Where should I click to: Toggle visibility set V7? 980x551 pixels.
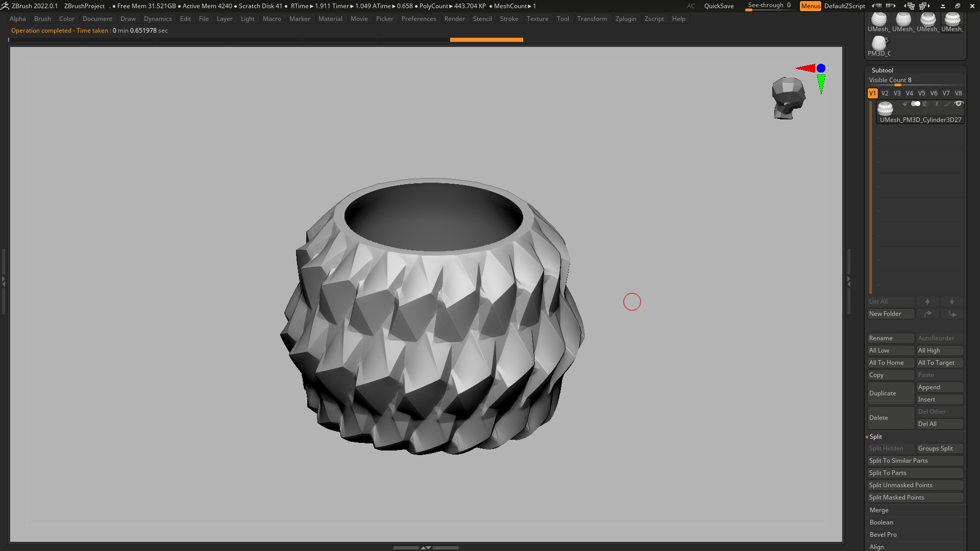946,93
